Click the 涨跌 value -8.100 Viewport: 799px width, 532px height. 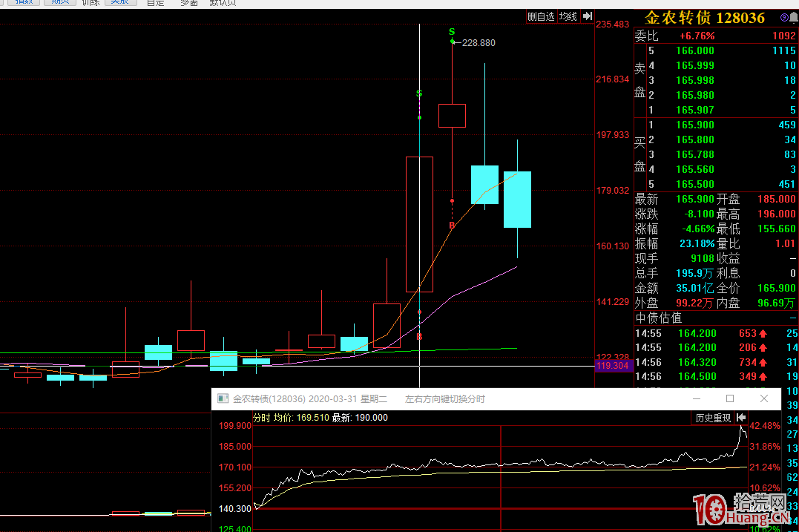point(699,214)
